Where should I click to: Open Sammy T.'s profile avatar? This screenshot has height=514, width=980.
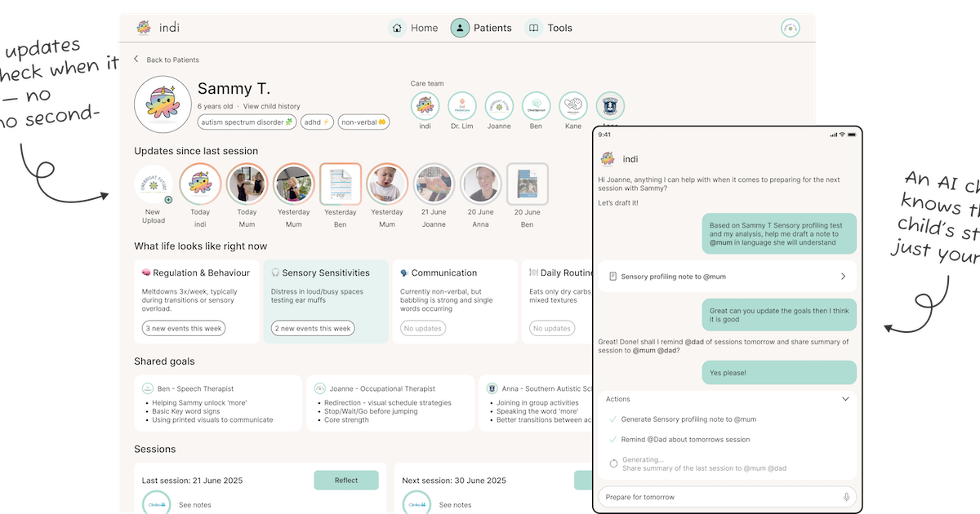point(163,104)
